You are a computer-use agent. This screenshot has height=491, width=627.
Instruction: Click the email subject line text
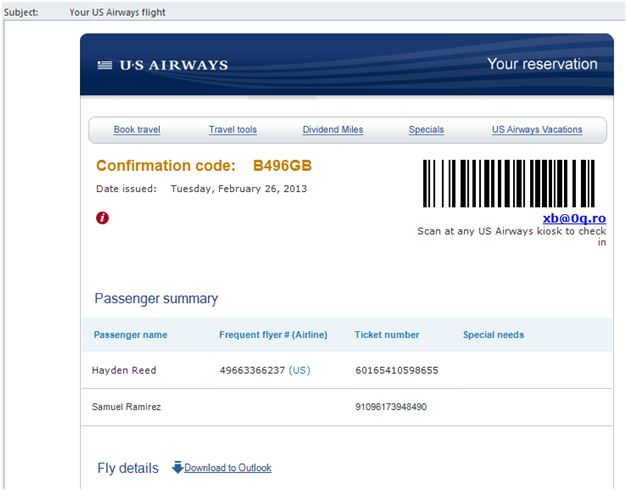pos(117,12)
